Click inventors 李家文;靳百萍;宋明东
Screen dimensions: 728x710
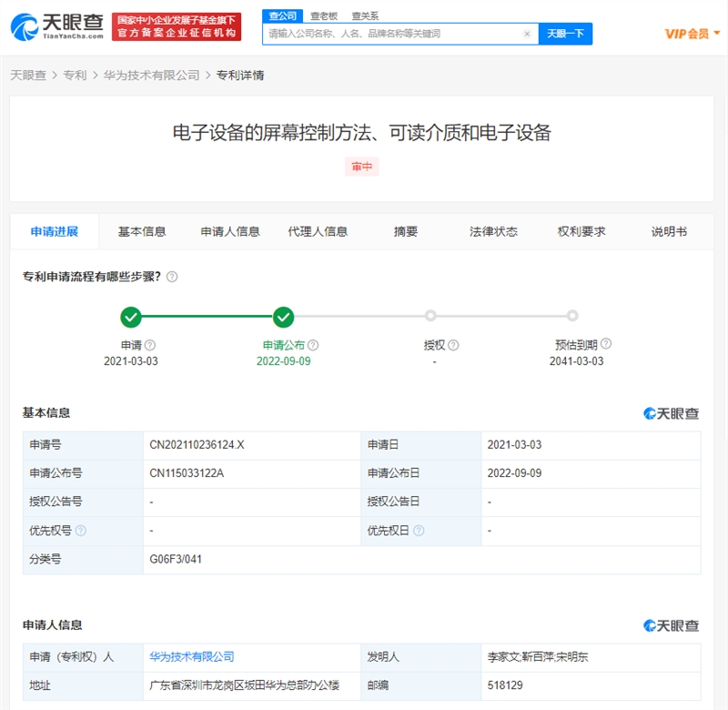538,656
